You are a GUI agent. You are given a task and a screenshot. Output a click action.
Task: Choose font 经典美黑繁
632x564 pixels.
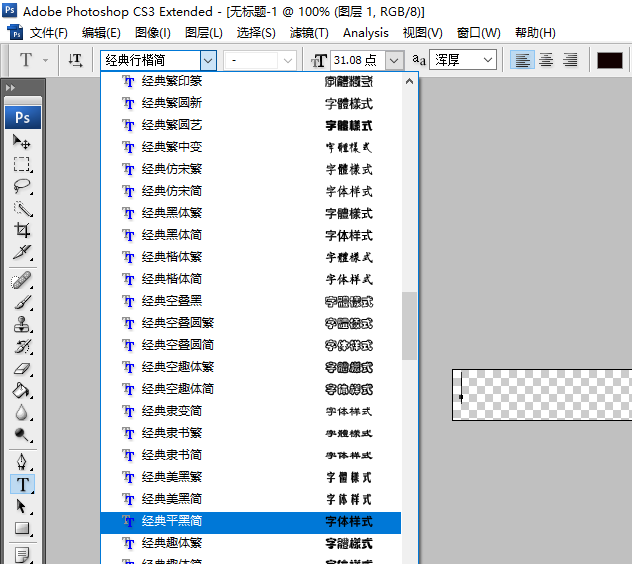(x=251, y=477)
